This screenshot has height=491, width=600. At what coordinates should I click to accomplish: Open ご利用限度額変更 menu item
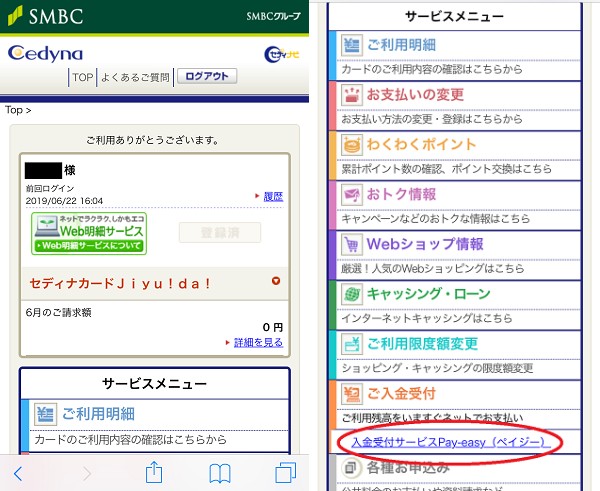(x=422, y=343)
